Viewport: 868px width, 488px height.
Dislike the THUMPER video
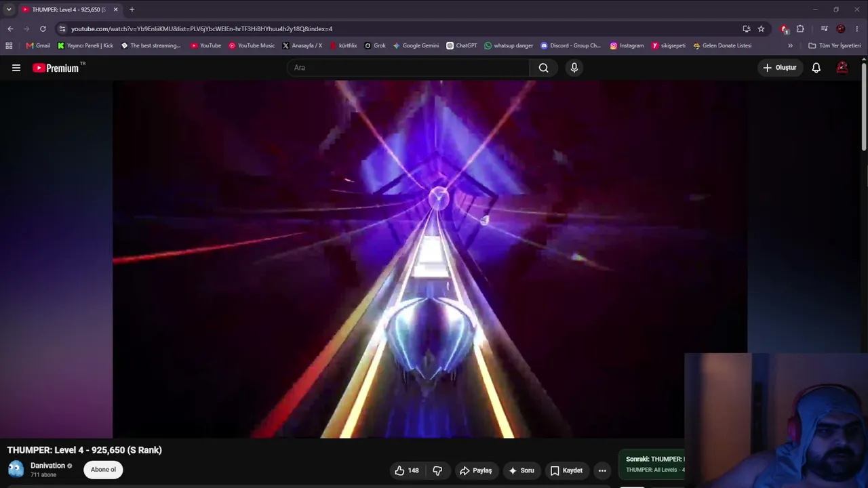[x=437, y=470]
